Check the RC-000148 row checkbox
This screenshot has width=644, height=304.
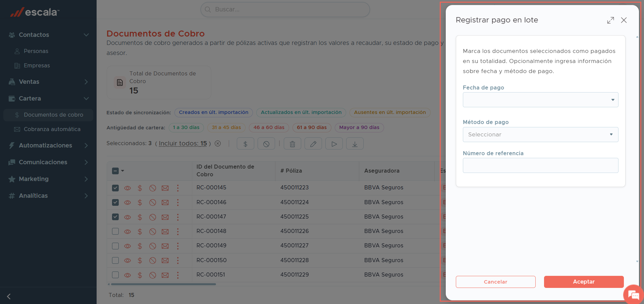pos(115,231)
